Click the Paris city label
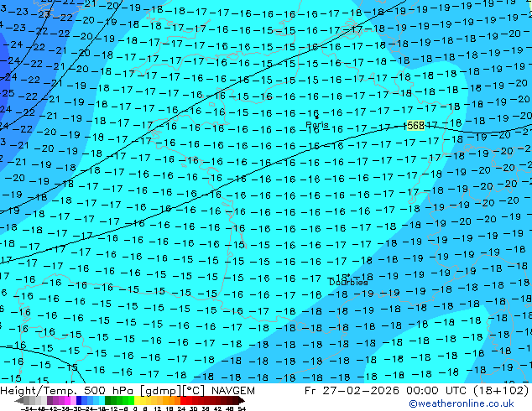Image resolution: width=532 pixels, height=411 pixels. [x=317, y=124]
